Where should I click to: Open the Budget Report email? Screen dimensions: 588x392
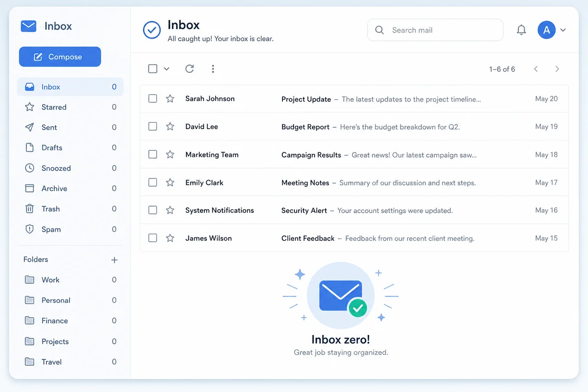pos(354,126)
